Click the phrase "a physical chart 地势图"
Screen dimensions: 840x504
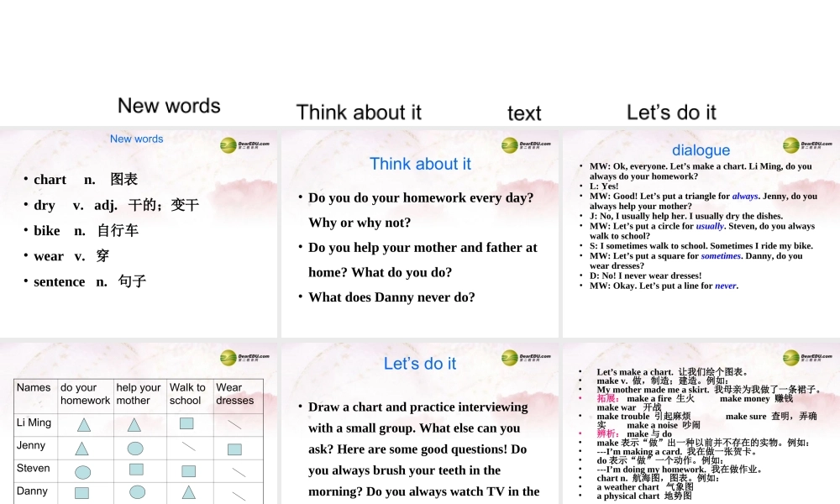pos(644,496)
